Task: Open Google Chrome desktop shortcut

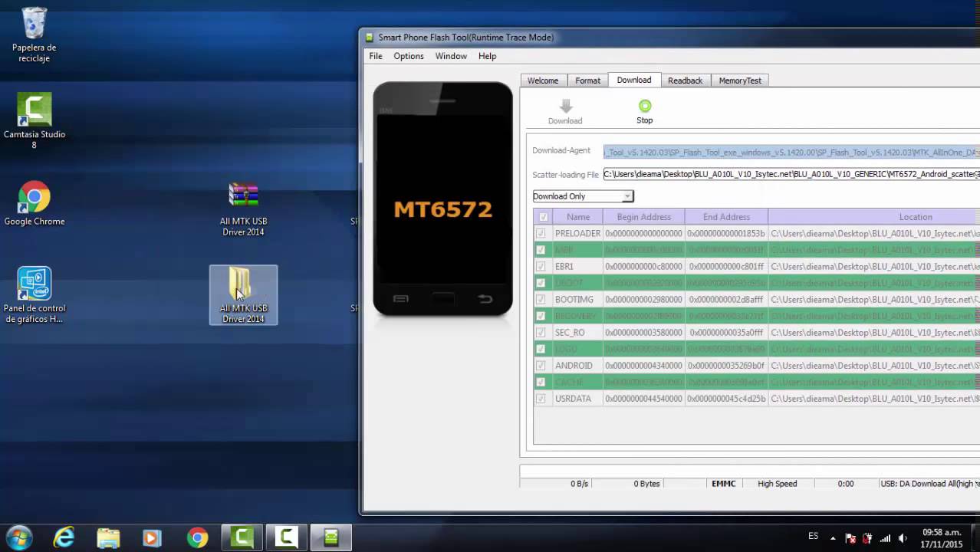Action: 34,204
